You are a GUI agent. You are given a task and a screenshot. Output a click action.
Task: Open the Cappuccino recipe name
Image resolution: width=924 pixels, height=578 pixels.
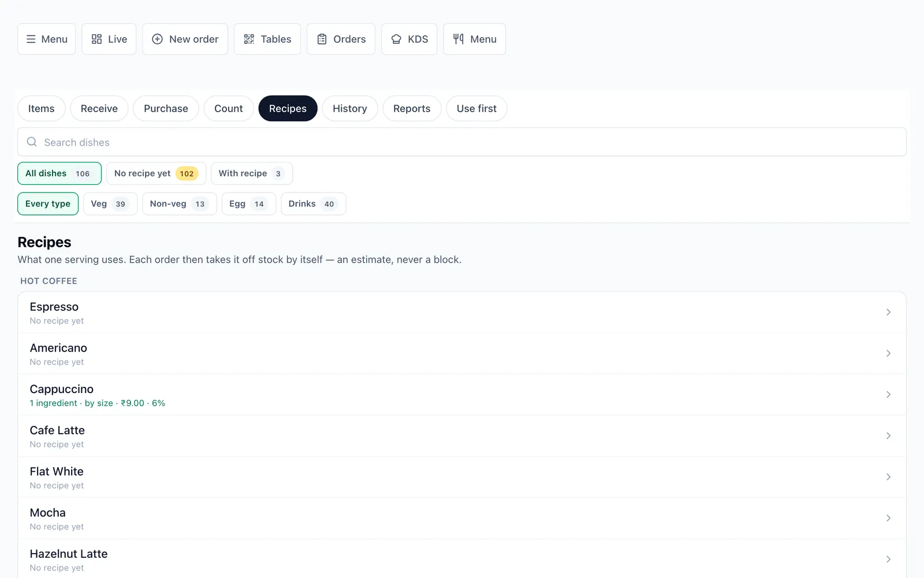point(62,389)
